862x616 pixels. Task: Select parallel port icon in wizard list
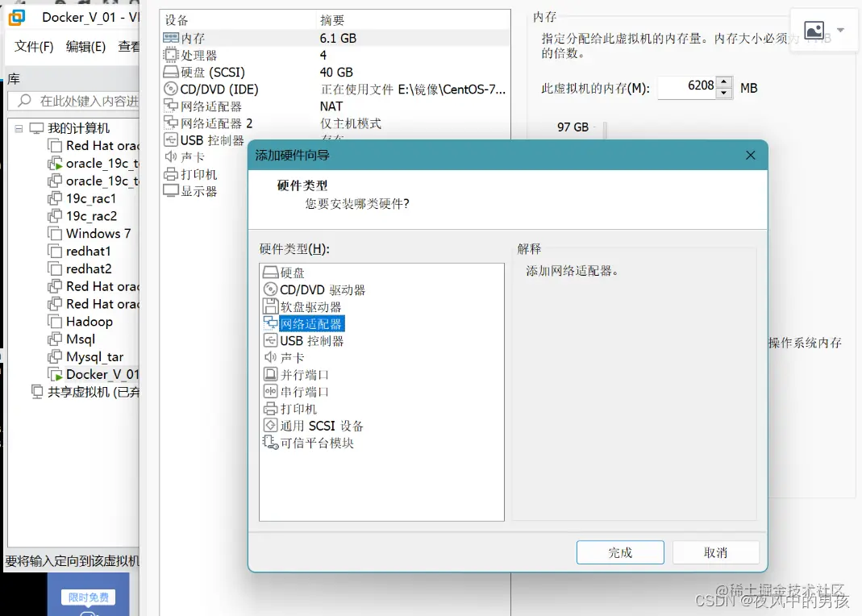click(x=270, y=374)
